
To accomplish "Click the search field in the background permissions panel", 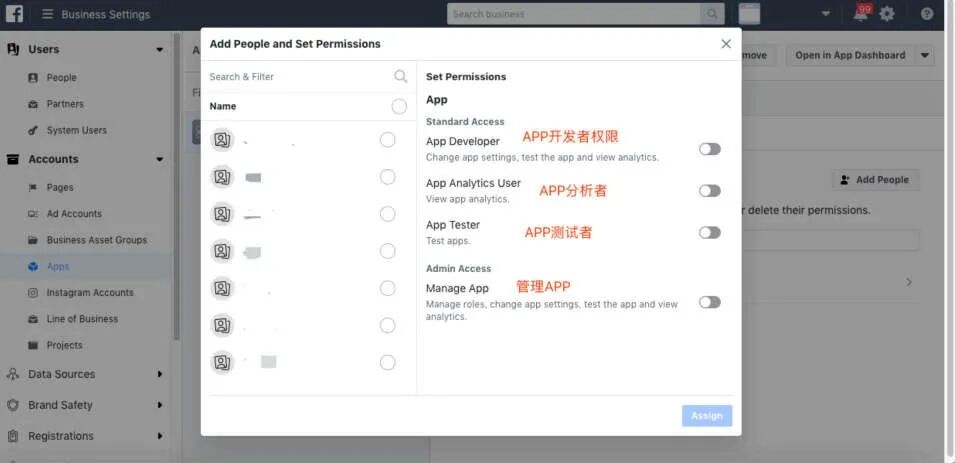I will point(831,240).
